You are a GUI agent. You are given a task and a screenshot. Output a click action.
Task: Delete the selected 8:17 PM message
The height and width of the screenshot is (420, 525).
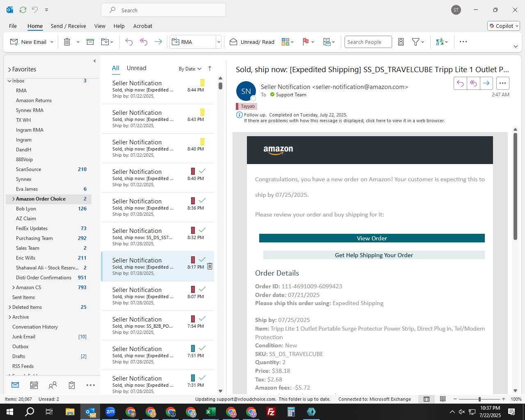pyautogui.click(x=210, y=266)
